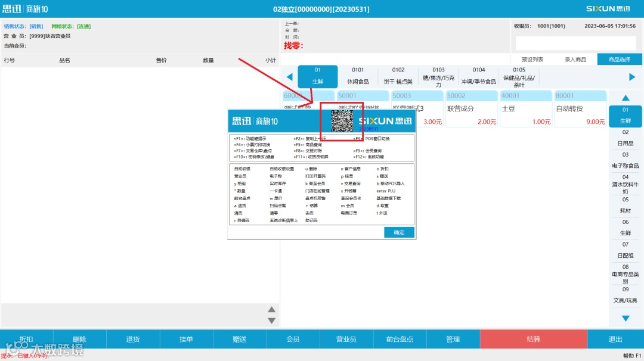This screenshot has width=644, height=361.
Task: Switch to the 预设列表 tab
Action: [x=532, y=60]
